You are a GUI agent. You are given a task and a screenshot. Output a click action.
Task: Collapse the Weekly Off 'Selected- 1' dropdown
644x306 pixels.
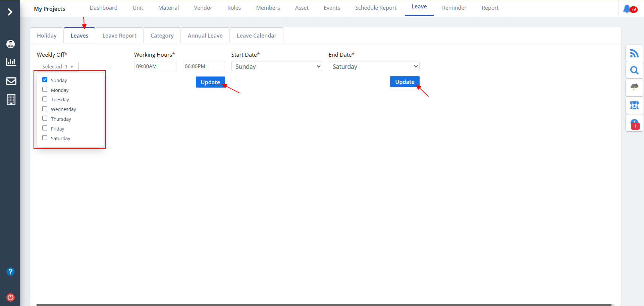coord(57,66)
